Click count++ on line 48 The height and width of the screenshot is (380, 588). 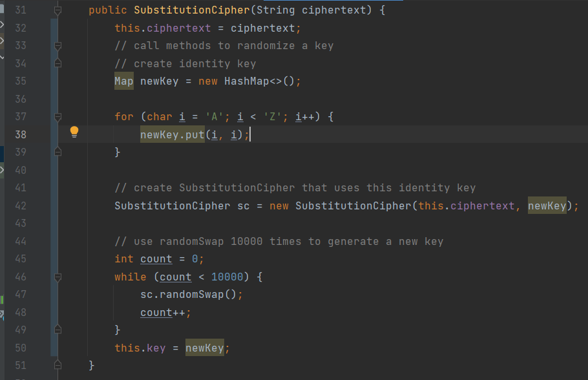click(163, 313)
